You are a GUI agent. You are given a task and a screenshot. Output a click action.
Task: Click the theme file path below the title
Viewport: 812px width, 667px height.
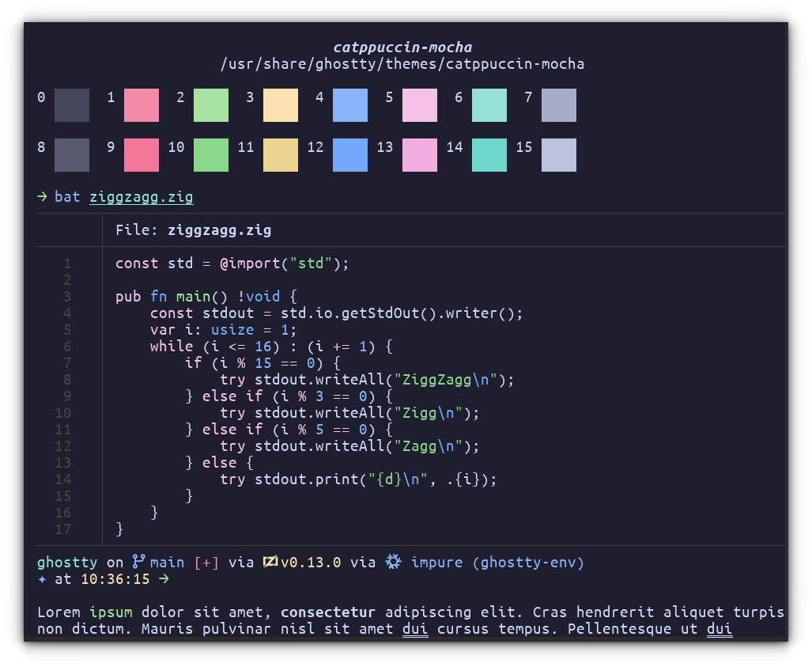[406, 64]
